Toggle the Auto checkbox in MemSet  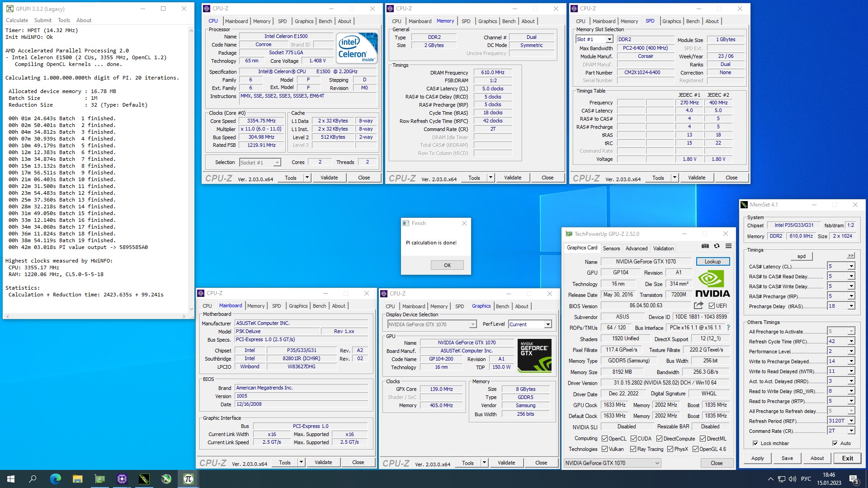coord(835,443)
